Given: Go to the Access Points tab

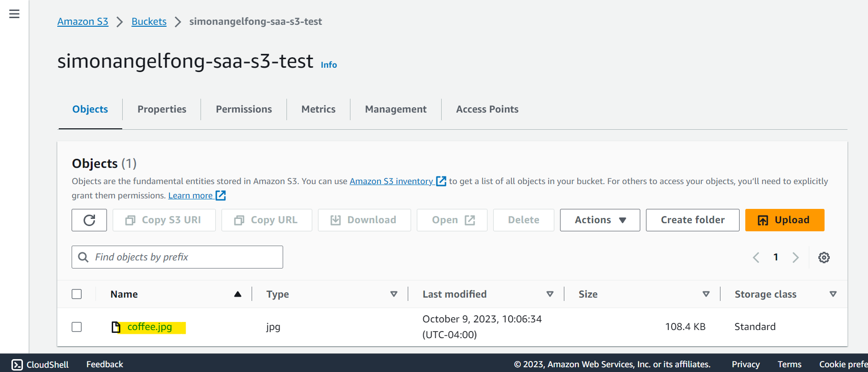Looking at the screenshot, I should tap(487, 109).
